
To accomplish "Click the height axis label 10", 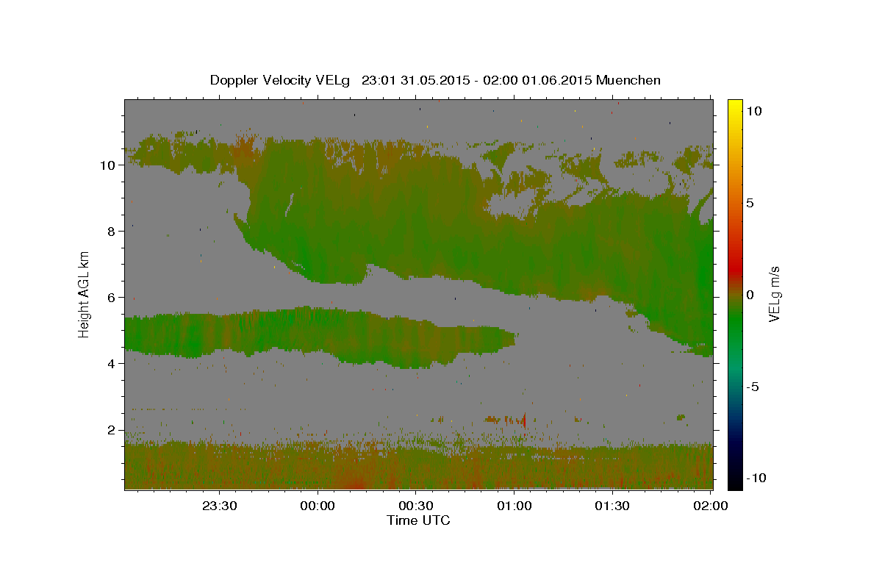I will coord(107,165).
